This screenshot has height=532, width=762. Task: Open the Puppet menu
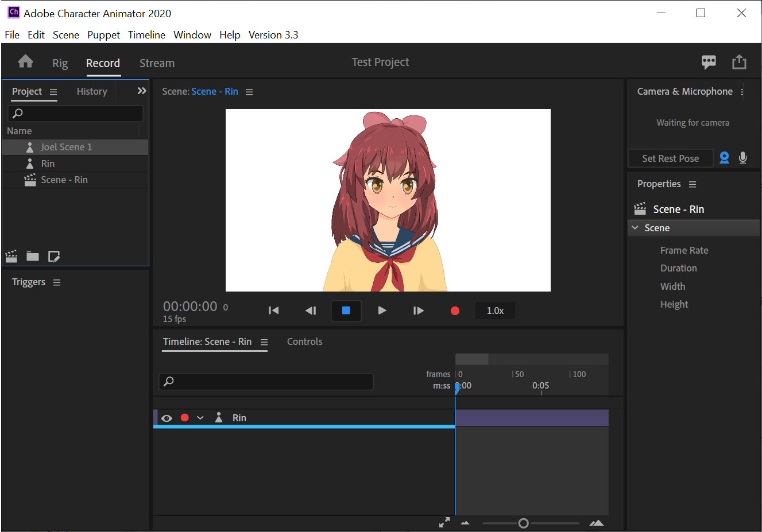[103, 35]
